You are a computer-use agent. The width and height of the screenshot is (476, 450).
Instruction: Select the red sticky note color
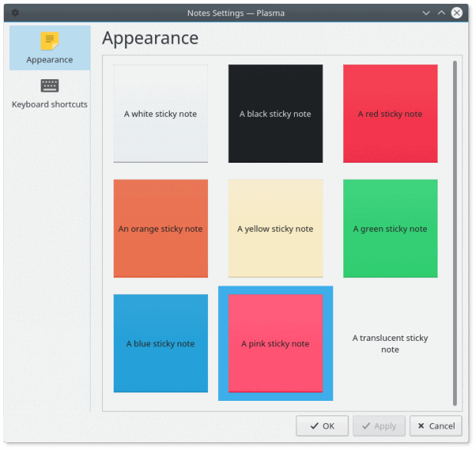point(390,114)
